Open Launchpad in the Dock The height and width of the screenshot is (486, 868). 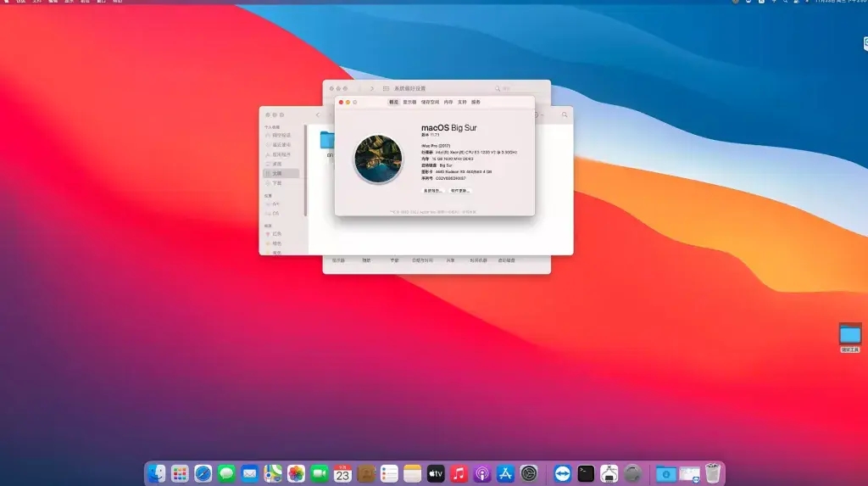pyautogui.click(x=180, y=474)
